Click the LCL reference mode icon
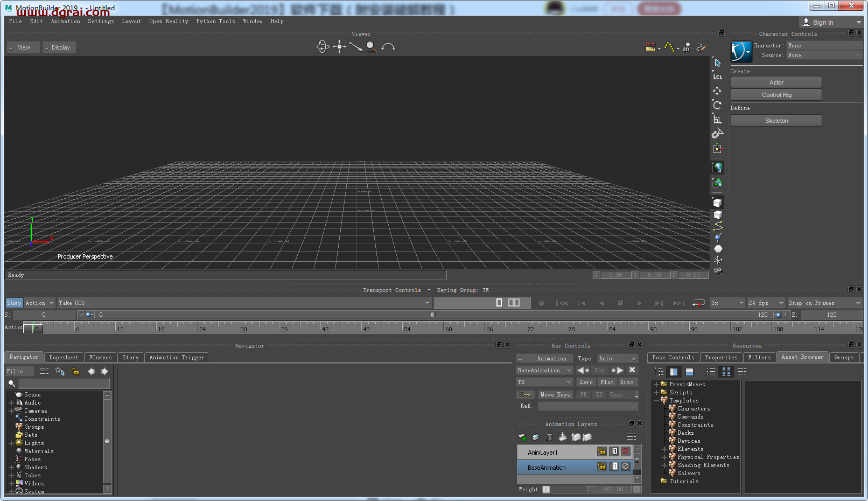 (x=717, y=76)
